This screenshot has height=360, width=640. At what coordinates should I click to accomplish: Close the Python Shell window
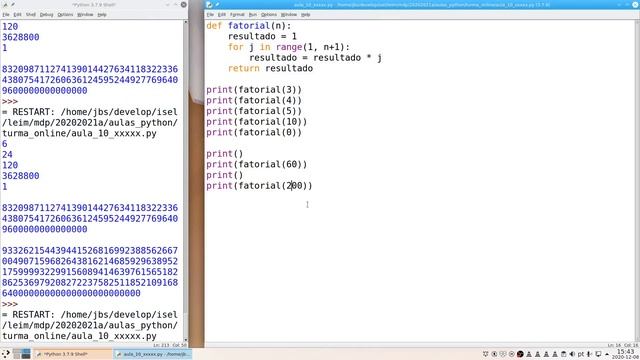[x=184, y=4]
